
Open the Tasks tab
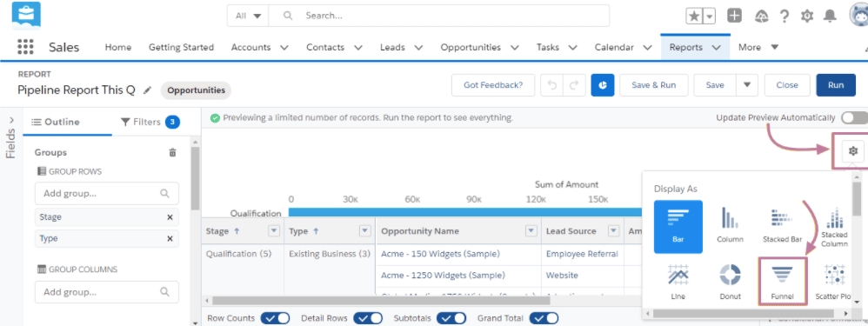click(x=547, y=48)
